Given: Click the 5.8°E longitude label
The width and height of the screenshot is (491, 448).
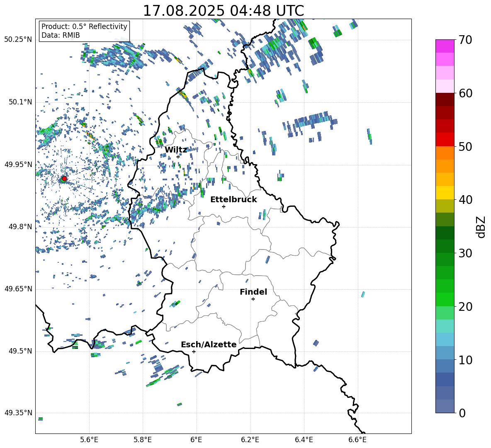Looking at the screenshot, I should tap(143, 440).
